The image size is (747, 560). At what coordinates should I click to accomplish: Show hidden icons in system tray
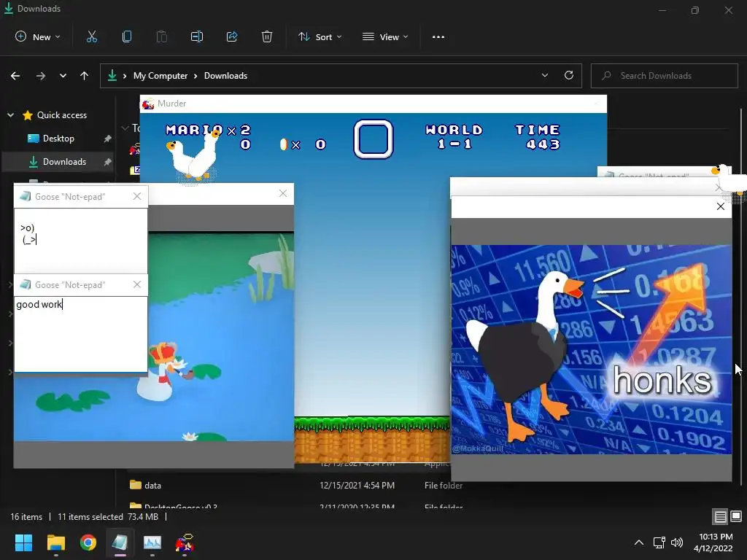[639, 542]
